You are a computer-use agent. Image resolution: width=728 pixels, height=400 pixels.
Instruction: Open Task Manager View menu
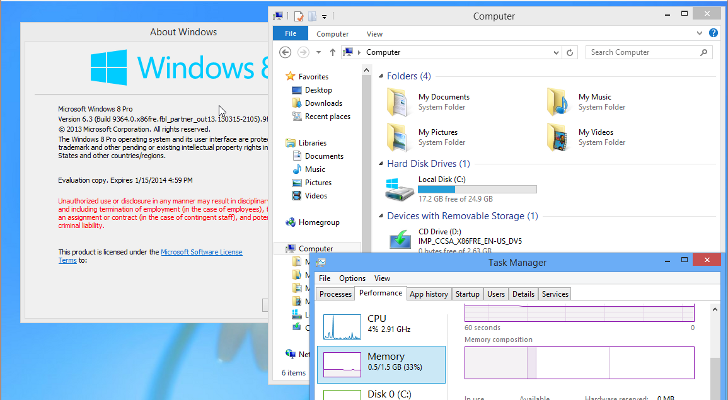tap(382, 278)
